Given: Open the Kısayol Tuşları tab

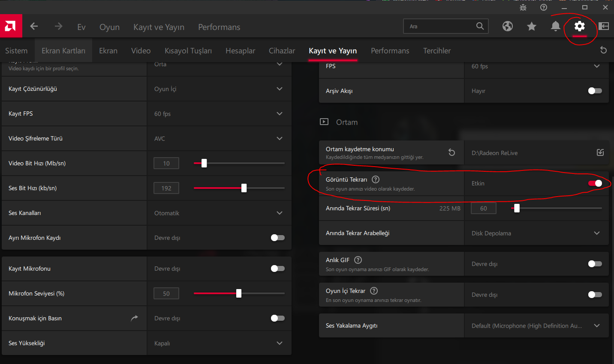Looking at the screenshot, I should pos(188,51).
